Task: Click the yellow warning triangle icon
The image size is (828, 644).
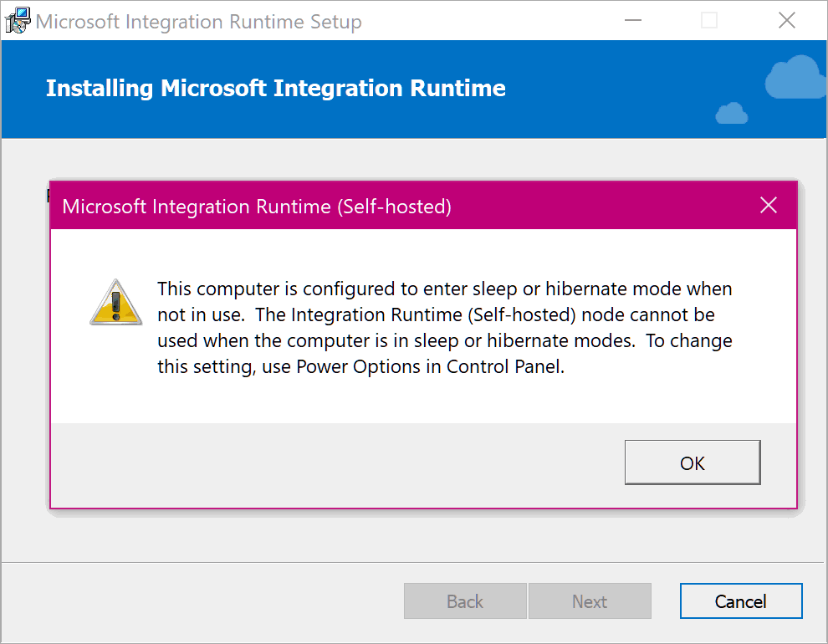Action: (116, 303)
